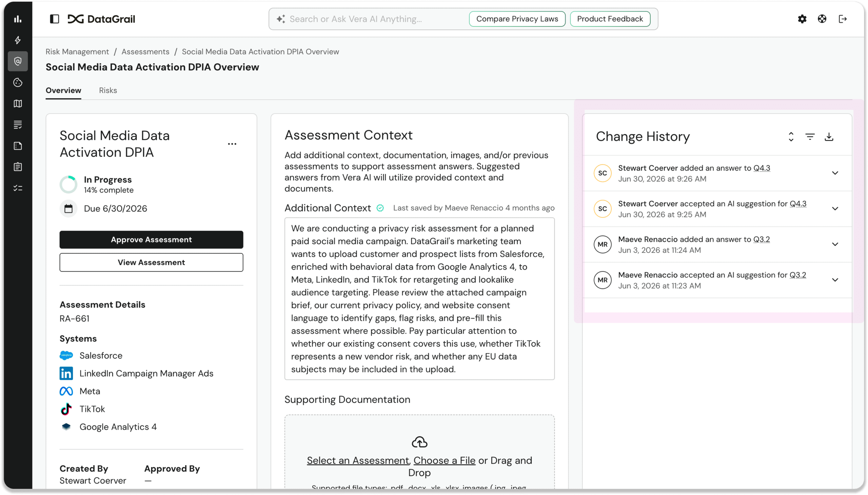Click the Google Analytics 4 logo

(66, 427)
